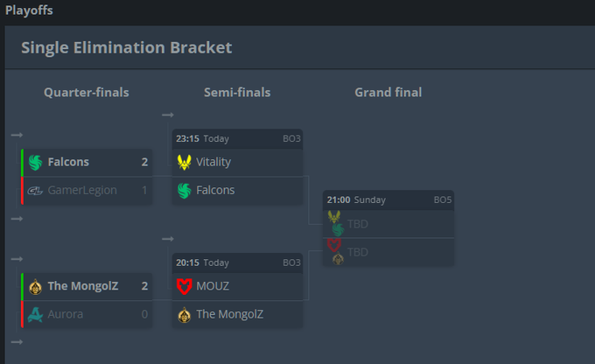Click the Falcons logo in the quarter-final match

(x=35, y=163)
